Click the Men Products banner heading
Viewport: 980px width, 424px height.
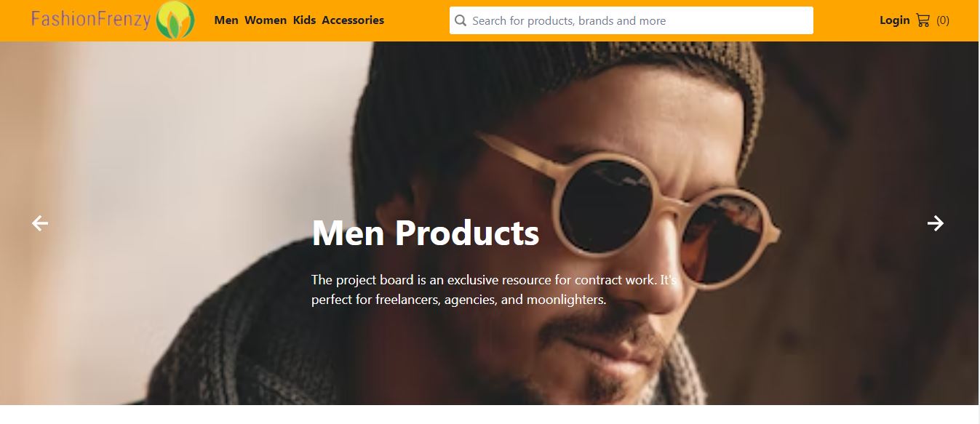(425, 233)
